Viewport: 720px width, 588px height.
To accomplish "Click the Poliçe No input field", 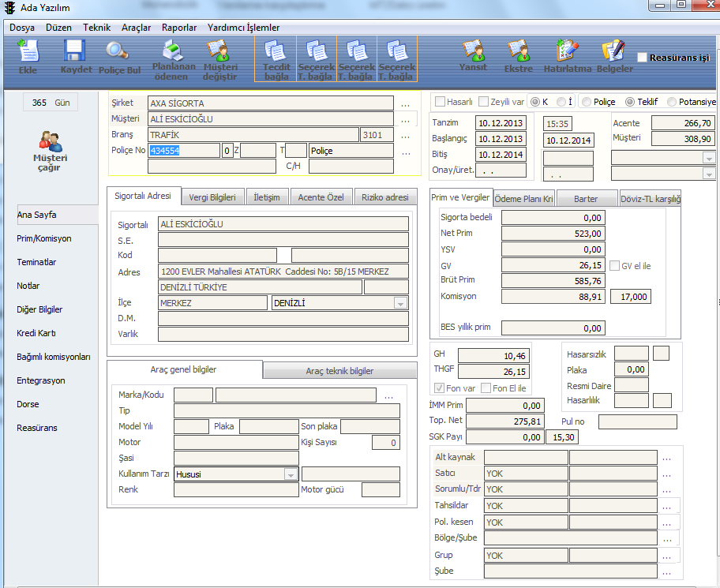I will [x=183, y=151].
